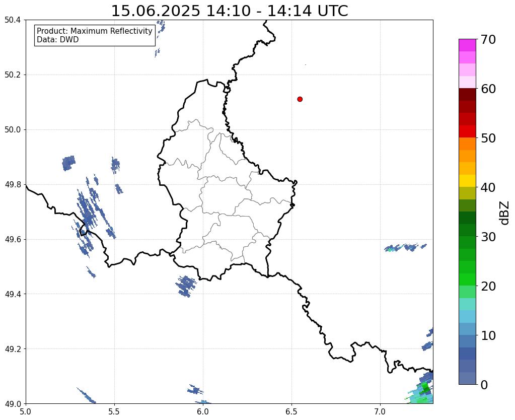515x420 pixels.
Task: Click the colorbar tick label 40
Action: click(488, 188)
